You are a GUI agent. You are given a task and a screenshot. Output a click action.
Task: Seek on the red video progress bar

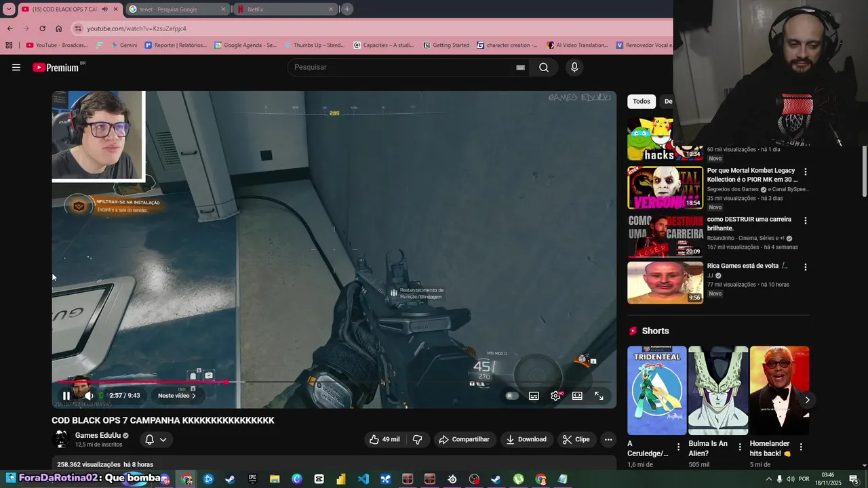click(335, 382)
